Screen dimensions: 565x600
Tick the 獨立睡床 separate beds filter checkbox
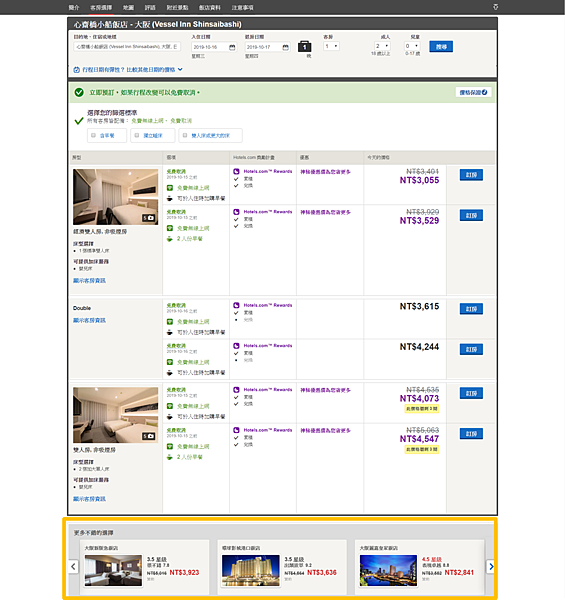tap(137, 135)
